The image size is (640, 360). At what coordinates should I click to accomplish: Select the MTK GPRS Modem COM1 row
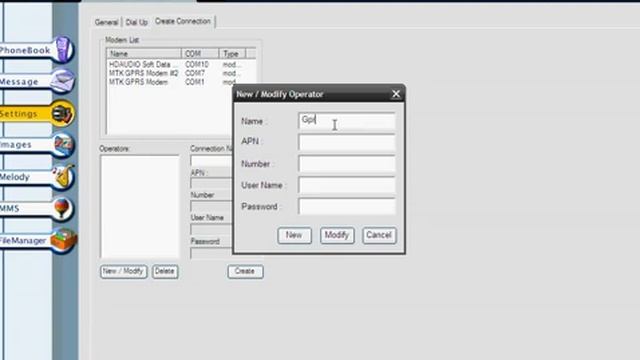click(171, 82)
